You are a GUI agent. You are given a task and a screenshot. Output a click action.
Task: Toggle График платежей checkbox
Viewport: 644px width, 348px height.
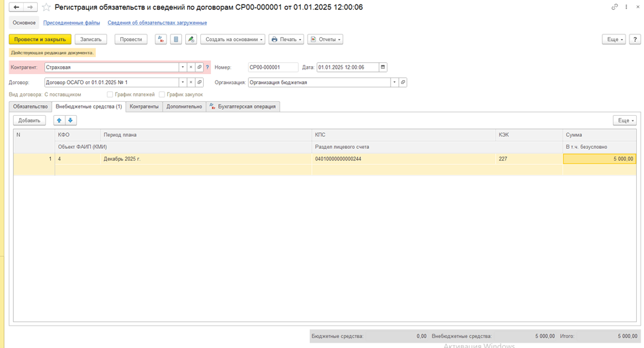click(110, 95)
